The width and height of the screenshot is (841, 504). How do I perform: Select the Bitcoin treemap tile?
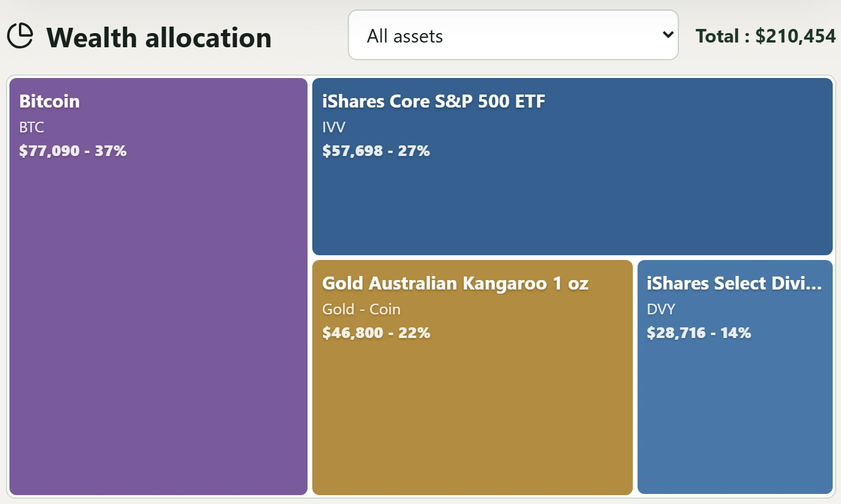pos(159,287)
